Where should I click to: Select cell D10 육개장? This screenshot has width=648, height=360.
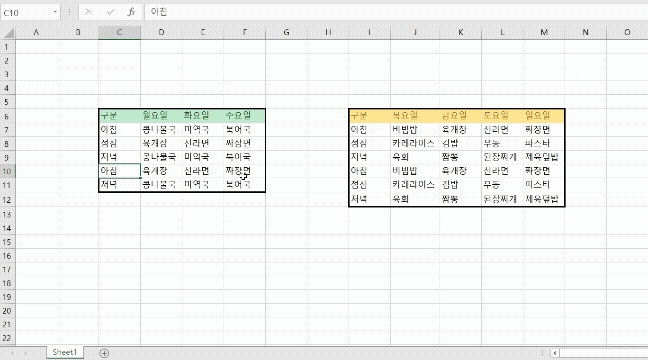point(161,171)
